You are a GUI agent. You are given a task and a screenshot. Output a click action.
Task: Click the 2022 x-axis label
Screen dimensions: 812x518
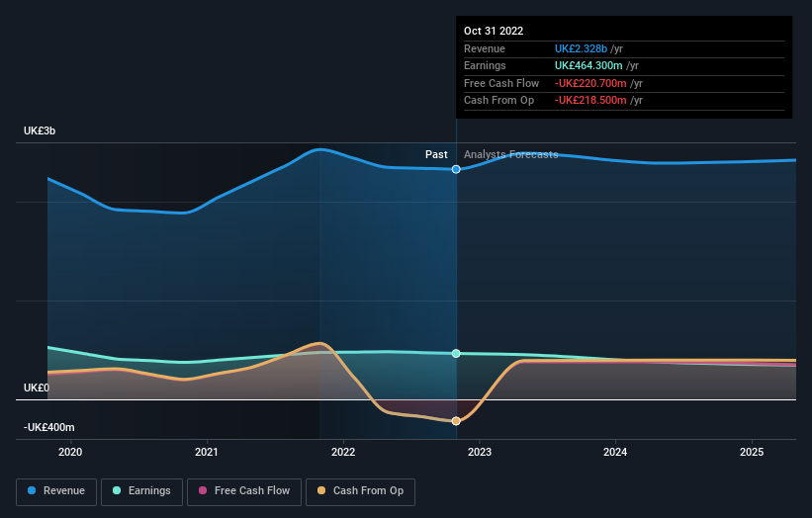[x=343, y=453]
